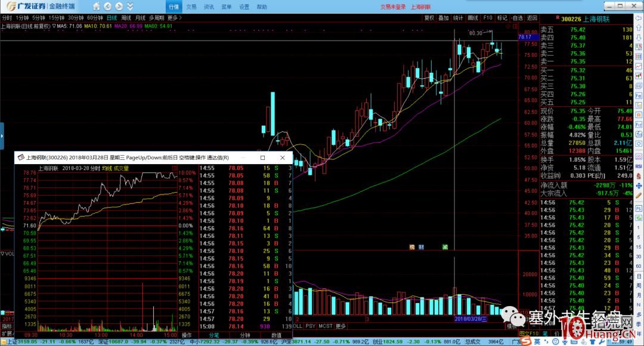The width and height of the screenshot is (644, 346).
Task: Click the 买一 order book row
Action: coord(587,70)
